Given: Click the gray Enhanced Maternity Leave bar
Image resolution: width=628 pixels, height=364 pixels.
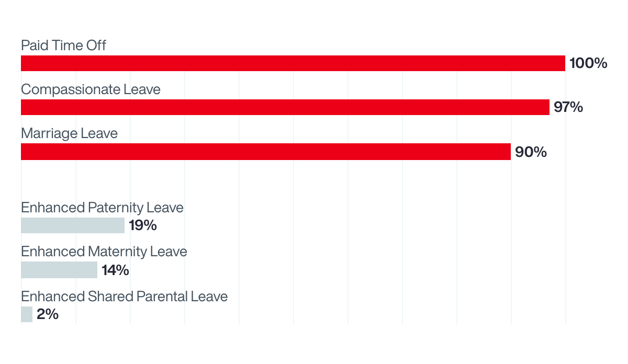Looking at the screenshot, I should [x=59, y=270].
